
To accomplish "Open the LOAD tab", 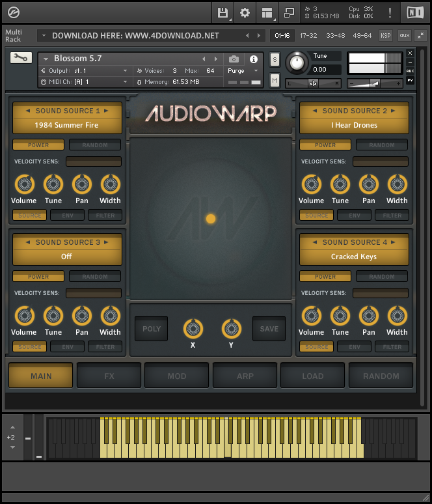I will [x=312, y=376].
